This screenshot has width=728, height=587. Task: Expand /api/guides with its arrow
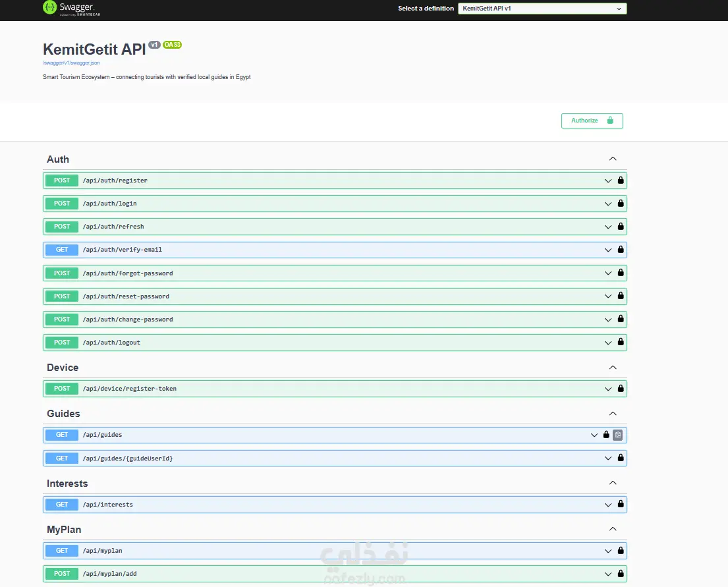(x=594, y=435)
